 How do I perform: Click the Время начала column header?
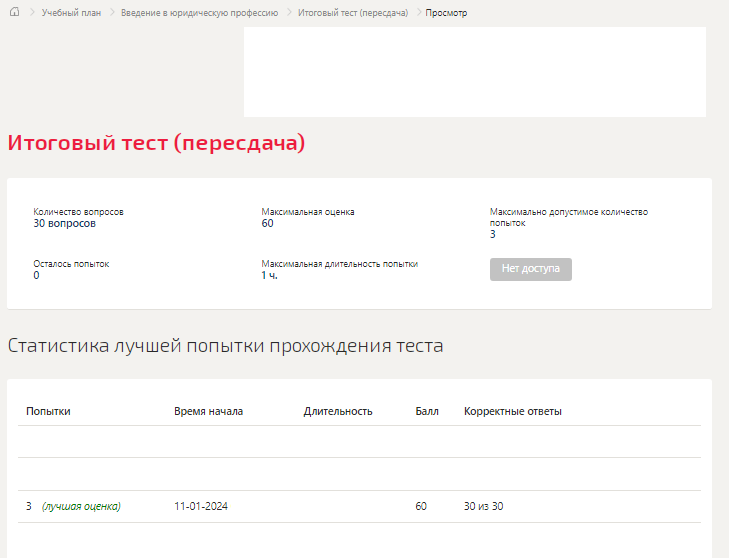tap(208, 411)
